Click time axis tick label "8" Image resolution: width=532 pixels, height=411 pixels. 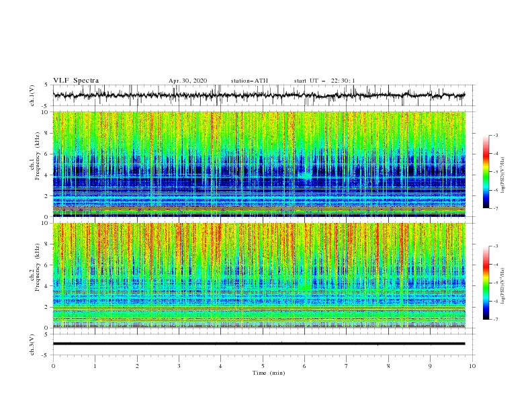388,366
